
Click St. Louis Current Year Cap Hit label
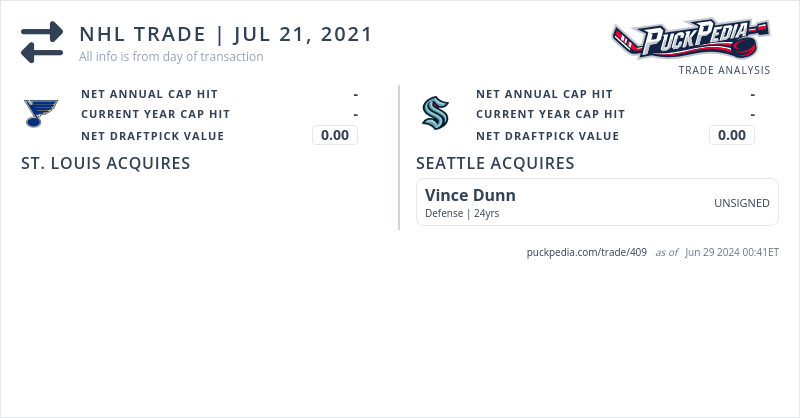pos(155,114)
